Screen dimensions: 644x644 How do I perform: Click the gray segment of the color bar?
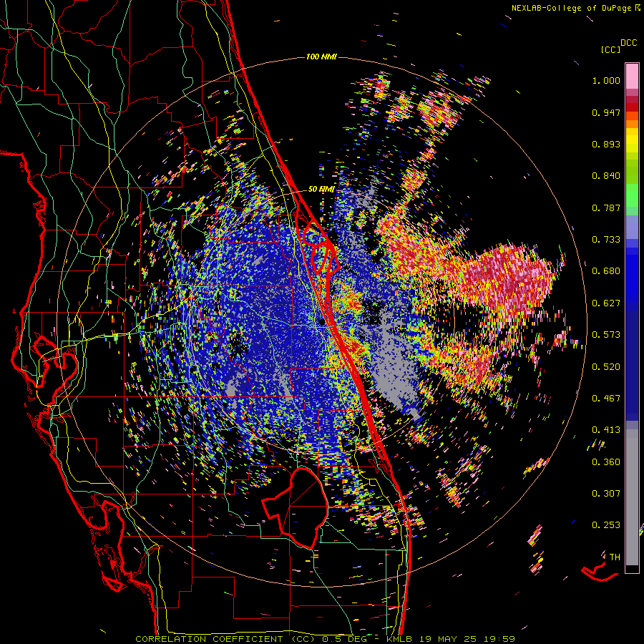[632, 497]
